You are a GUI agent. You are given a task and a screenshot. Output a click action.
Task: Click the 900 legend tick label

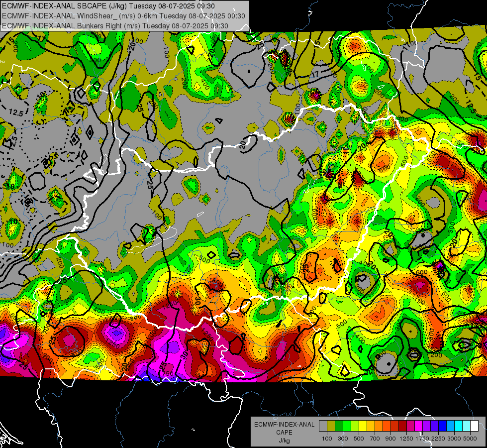coord(390,439)
